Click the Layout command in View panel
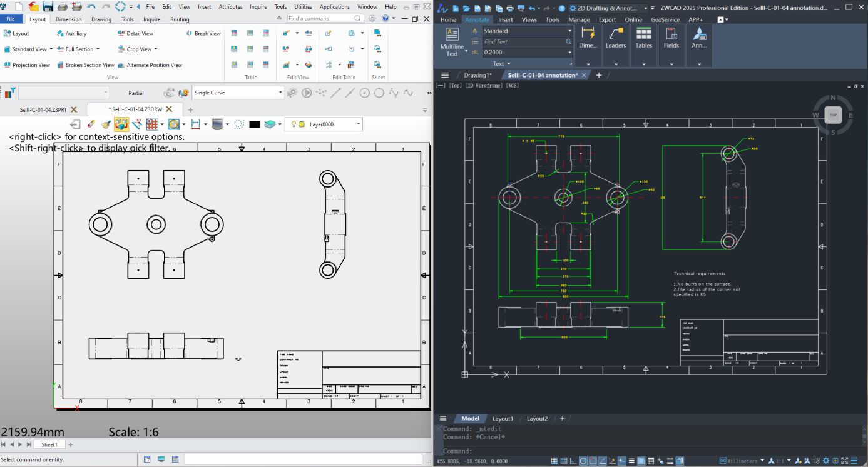 [x=16, y=33]
